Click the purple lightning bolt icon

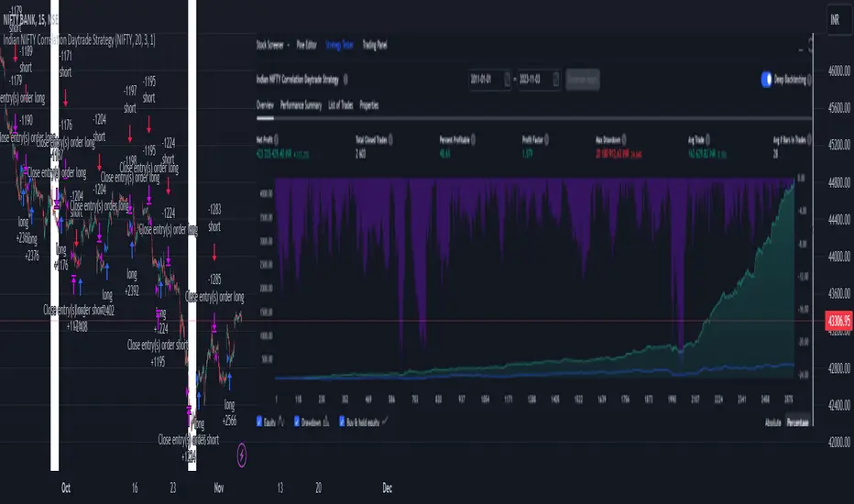point(241,452)
